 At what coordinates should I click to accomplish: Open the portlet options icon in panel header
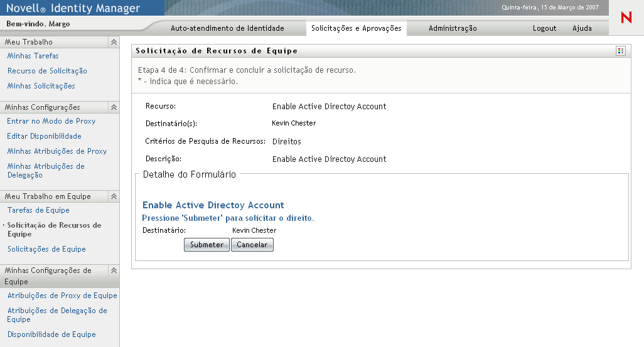[621, 51]
